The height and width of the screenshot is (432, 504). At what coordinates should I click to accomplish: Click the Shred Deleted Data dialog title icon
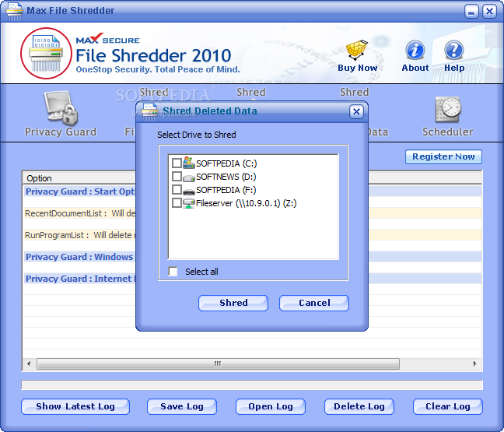point(150,112)
